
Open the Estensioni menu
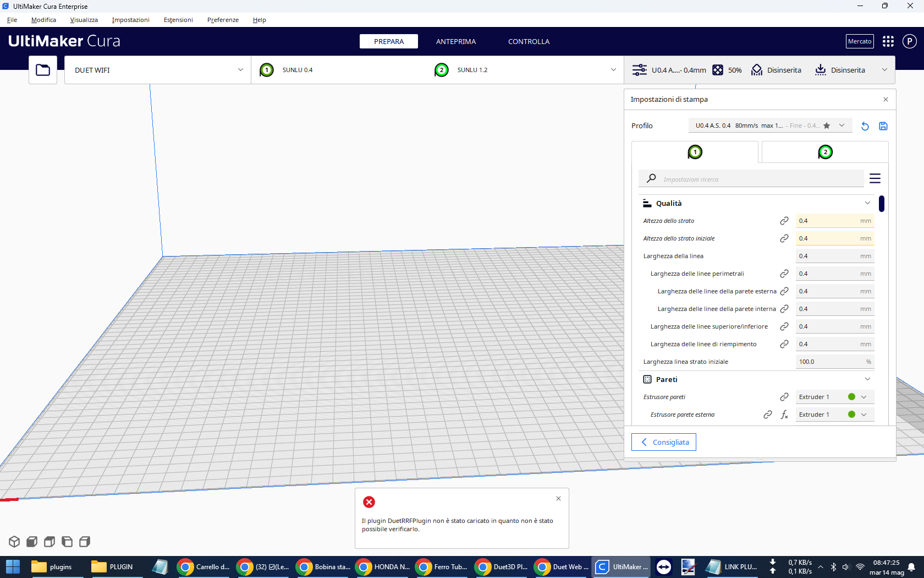coord(178,20)
